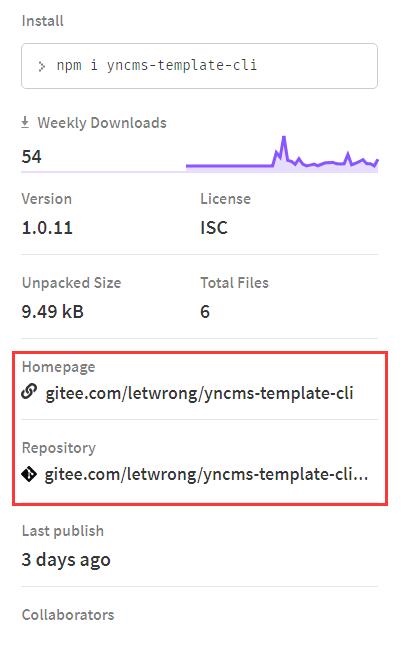Click the prompt chevron in install box
The width and height of the screenshot is (417, 647).
click(41, 66)
